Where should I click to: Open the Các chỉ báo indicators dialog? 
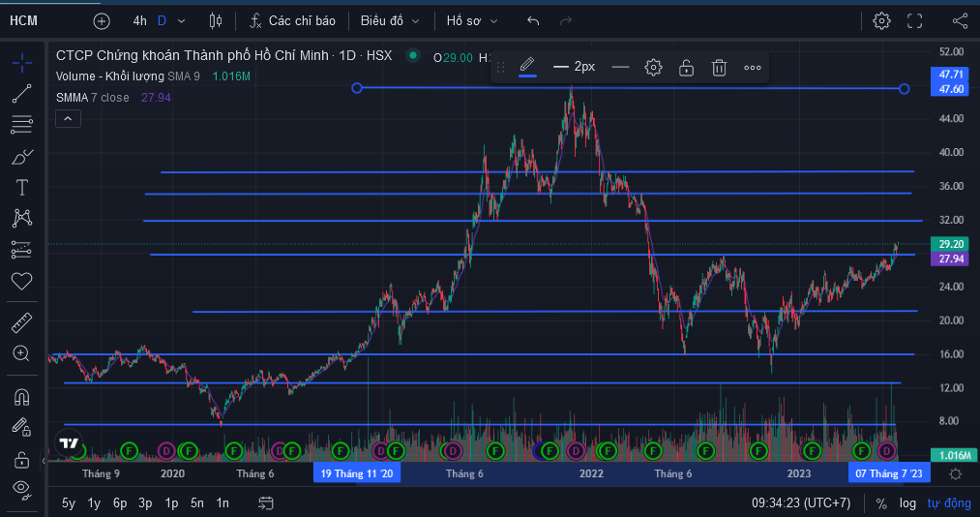(292, 21)
